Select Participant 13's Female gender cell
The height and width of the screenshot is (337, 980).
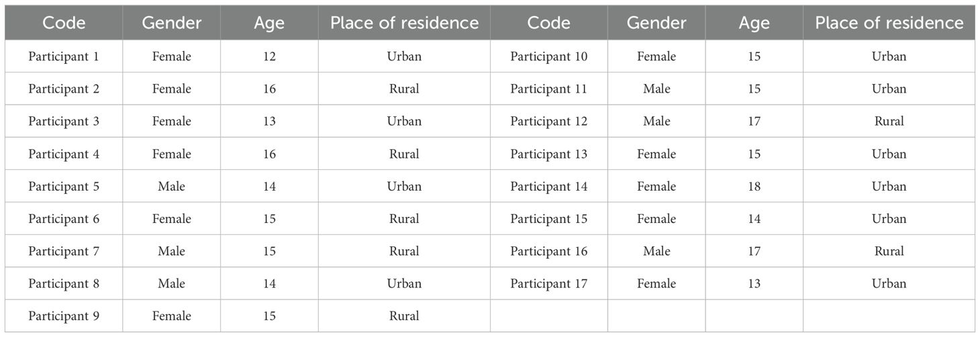[x=656, y=154]
